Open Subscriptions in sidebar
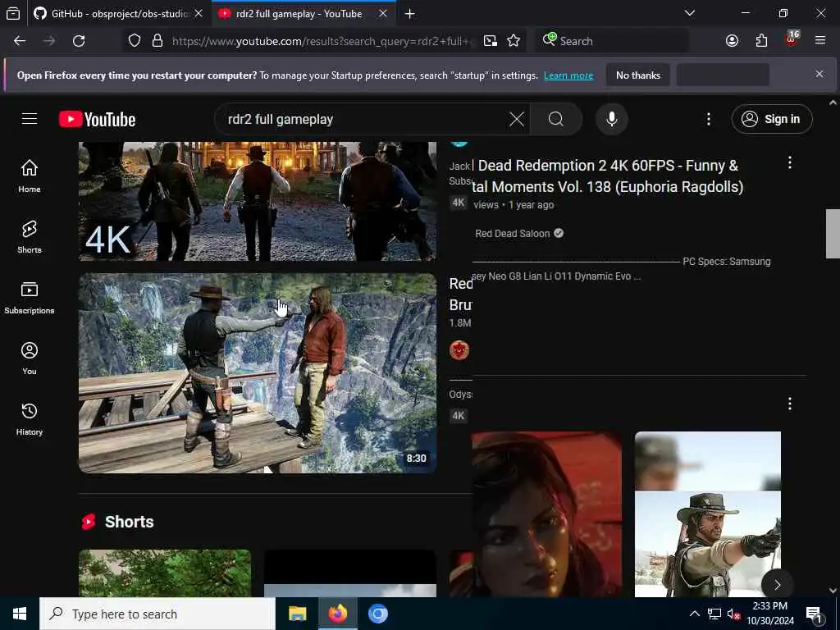 (x=30, y=298)
